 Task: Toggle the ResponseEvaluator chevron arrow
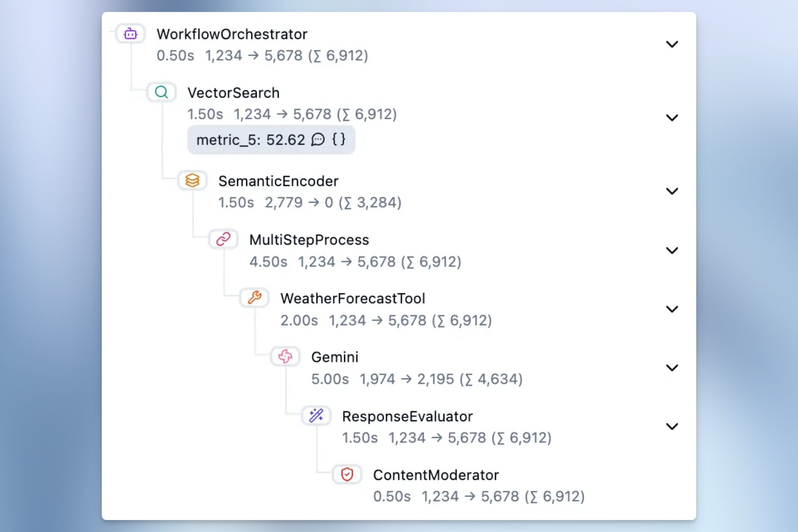click(x=672, y=427)
